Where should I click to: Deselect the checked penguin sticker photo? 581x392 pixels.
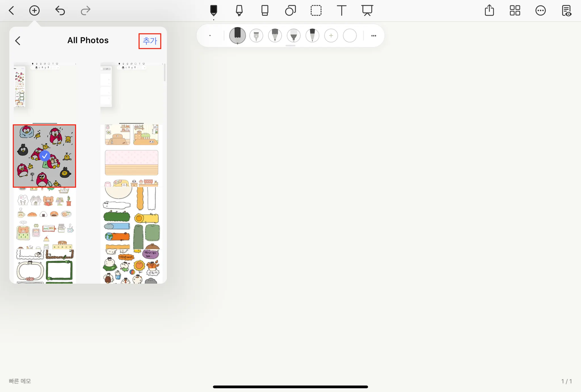pyautogui.click(x=45, y=156)
